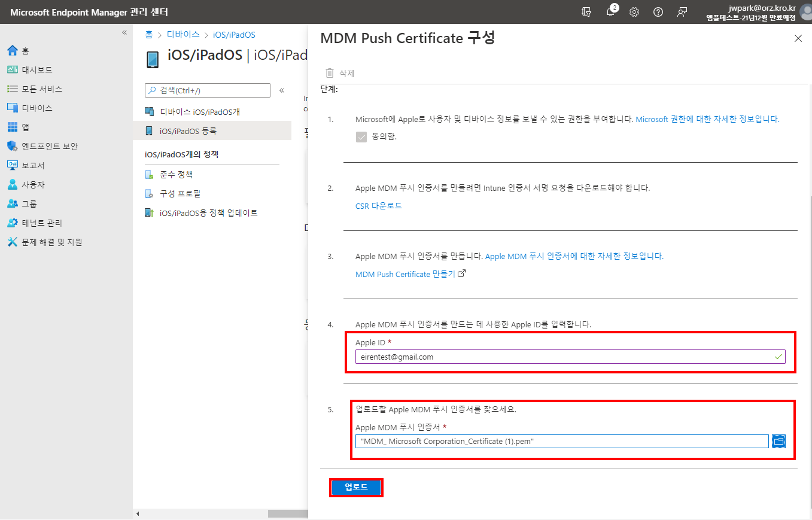Open the directory and subscription filter icon
Image resolution: width=812 pixels, height=520 pixels.
tap(586, 12)
